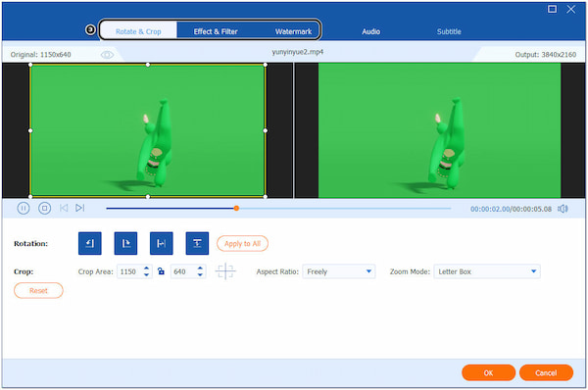Click the right-middle crop edge handle
The height and width of the screenshot is (390, 588).
266,130
